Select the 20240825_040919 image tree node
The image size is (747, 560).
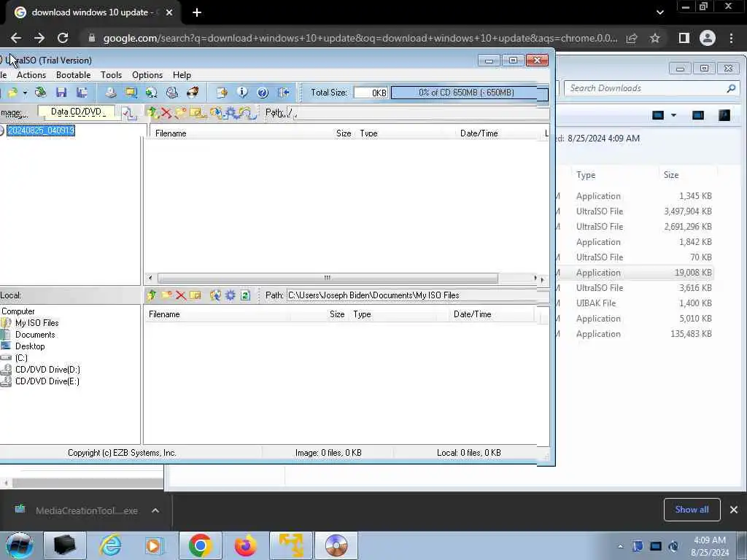tap(41, 130)
